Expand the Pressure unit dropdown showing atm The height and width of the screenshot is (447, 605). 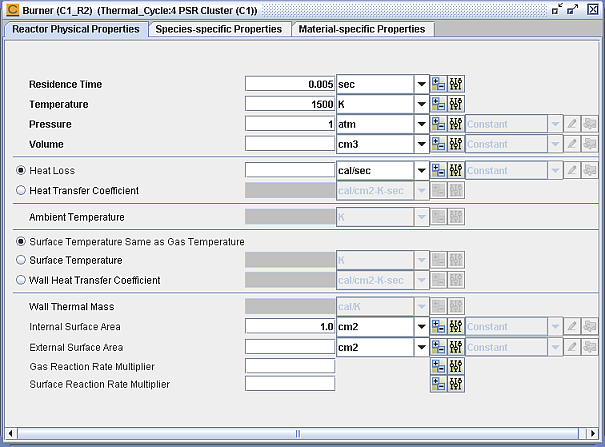[421, 124]
